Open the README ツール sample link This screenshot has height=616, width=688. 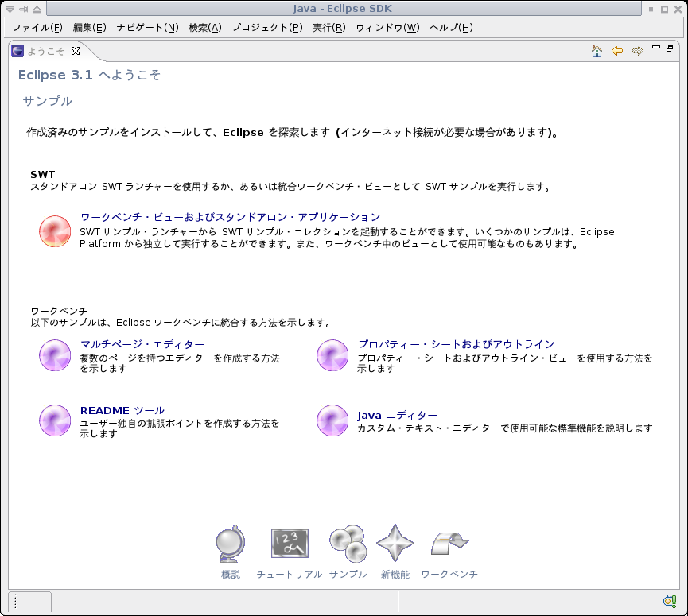(122, 410)
